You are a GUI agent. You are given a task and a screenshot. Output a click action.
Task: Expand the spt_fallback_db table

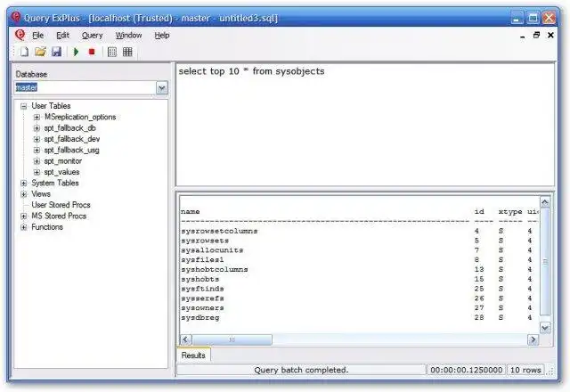[37, 128]
